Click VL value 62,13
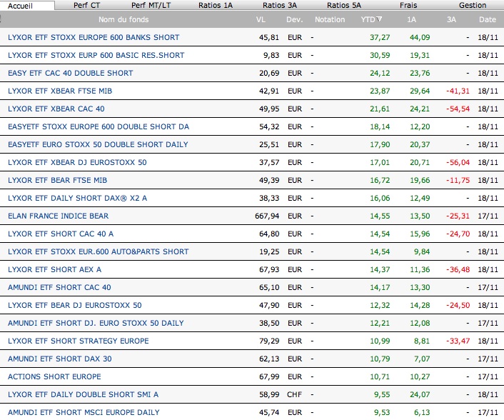Screen dimensions: 504x420 [x=269, y=359]
